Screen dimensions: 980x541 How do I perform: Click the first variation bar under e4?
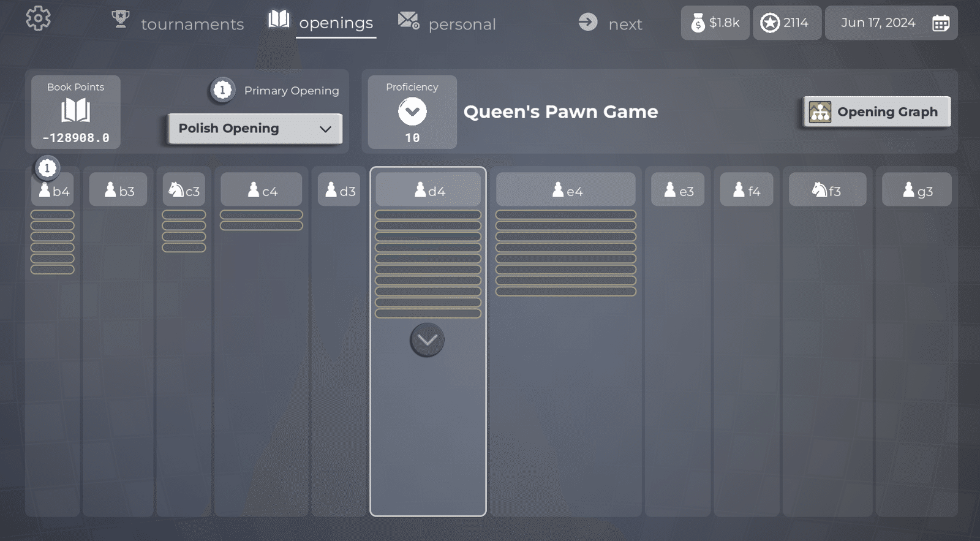click(566, 214)
